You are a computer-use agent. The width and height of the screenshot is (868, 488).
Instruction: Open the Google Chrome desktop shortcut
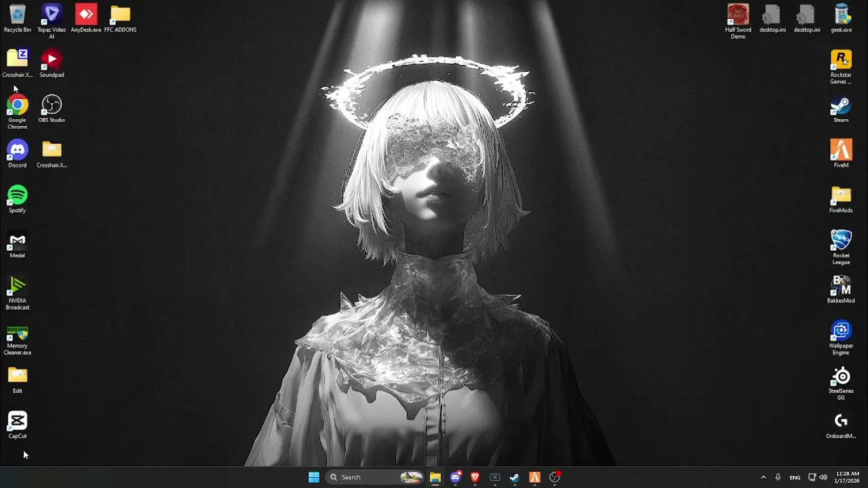tap(18, 112)
